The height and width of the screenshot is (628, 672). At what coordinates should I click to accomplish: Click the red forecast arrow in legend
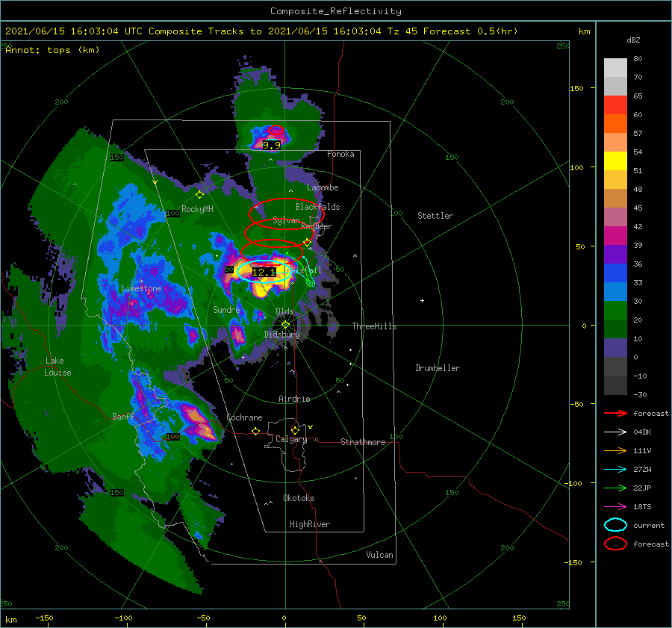tap(615, 413)
